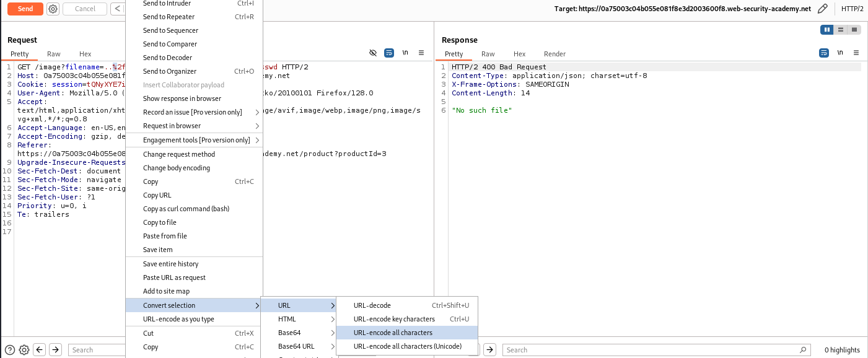Select Change request method
The image size is (868, 358).
tap(194, 154)
